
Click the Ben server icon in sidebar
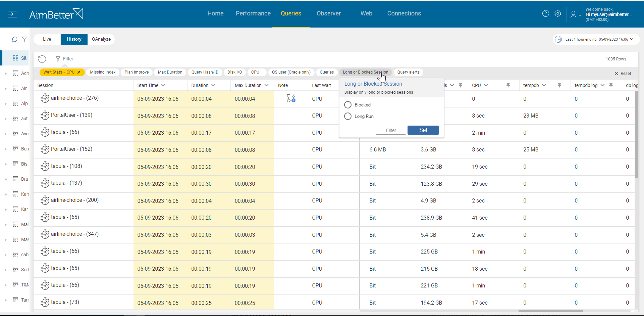click(x=15, y=149)
